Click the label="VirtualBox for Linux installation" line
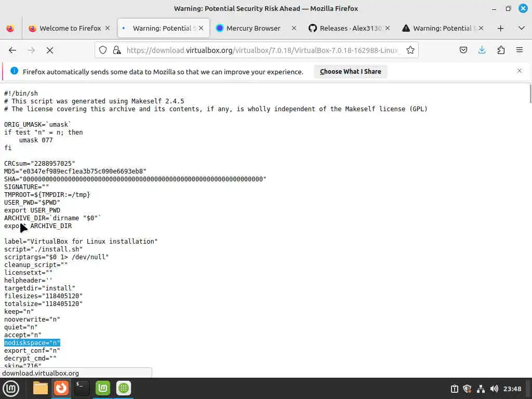The width and height of the screenshot is (532, 399). click(x=81, y=242)
